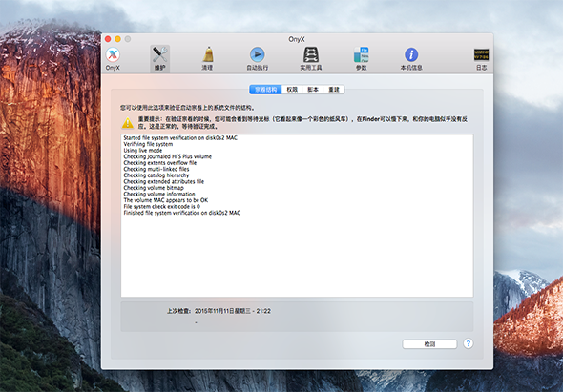
Task: Switch to the 重建 rebuild tab
Action: [334, 90]
